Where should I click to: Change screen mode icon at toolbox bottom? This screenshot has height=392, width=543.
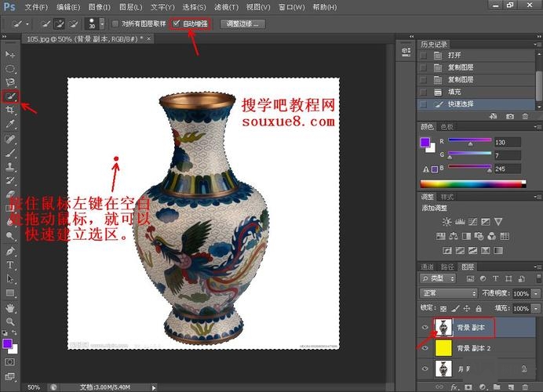10,376
